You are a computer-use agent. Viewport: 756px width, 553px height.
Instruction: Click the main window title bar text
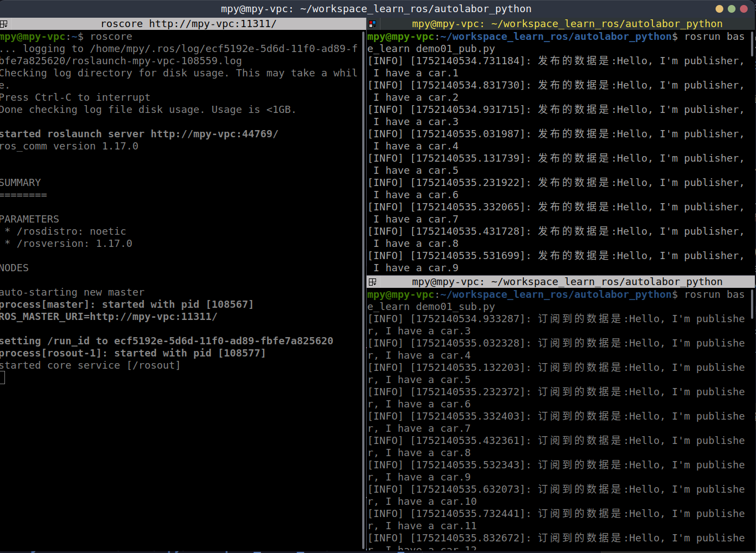[x=376, y=9]
